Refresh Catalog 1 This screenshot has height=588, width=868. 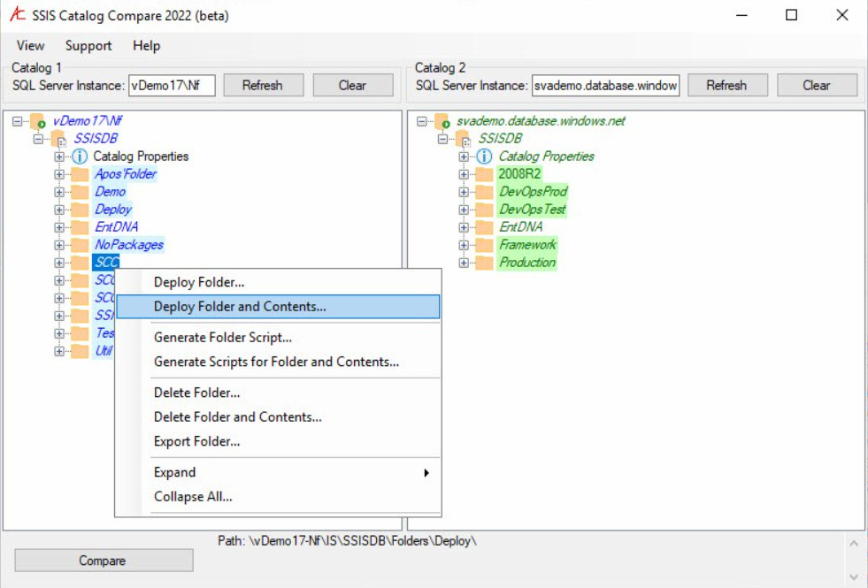click(264, 85)
